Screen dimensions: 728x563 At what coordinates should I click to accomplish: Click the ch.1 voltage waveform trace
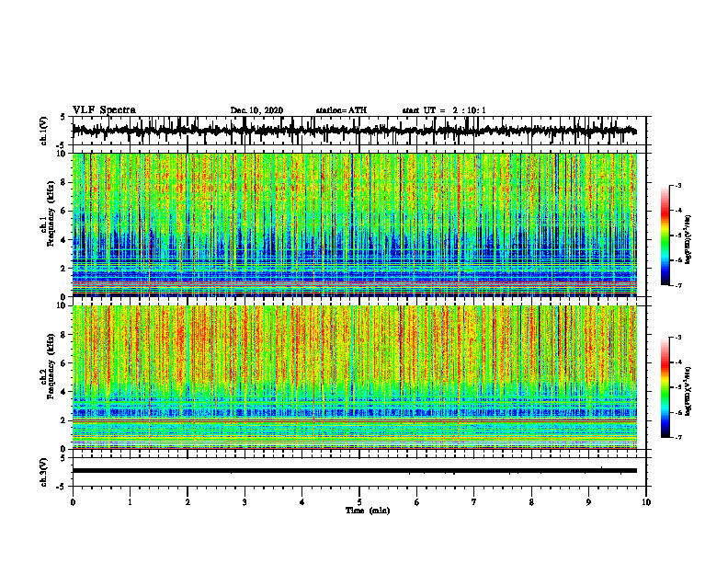[354, 131]
